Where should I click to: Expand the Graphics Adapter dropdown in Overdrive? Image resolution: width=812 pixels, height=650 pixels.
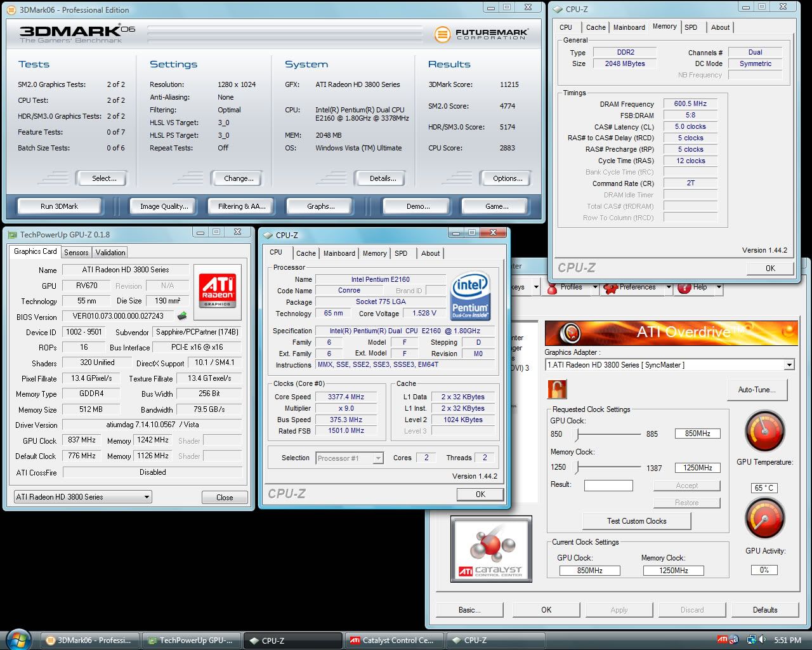pyautogui.click(x=789, y=365)
